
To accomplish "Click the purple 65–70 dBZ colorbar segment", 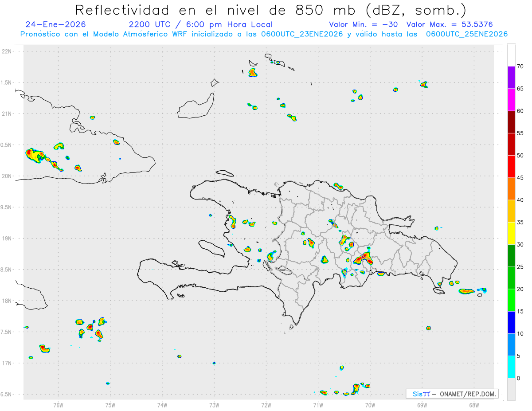I will [x=511, y=77].
